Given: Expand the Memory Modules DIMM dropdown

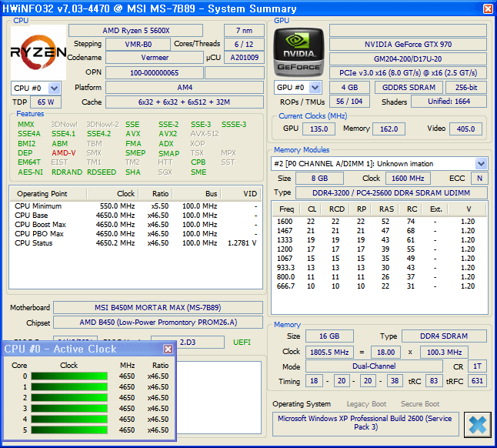Looking at the screenshot, I should click(x=481, y=164).
